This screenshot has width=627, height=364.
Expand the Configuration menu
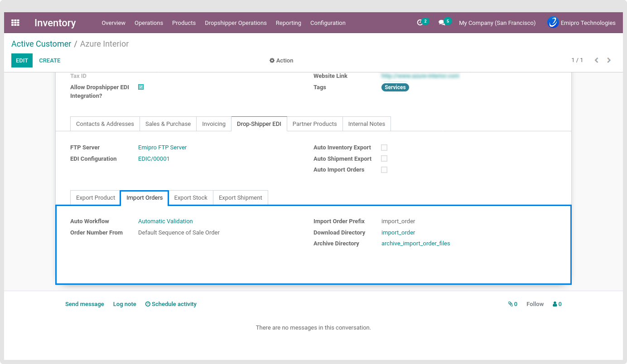pyautogui.click(x=328, y=23)
